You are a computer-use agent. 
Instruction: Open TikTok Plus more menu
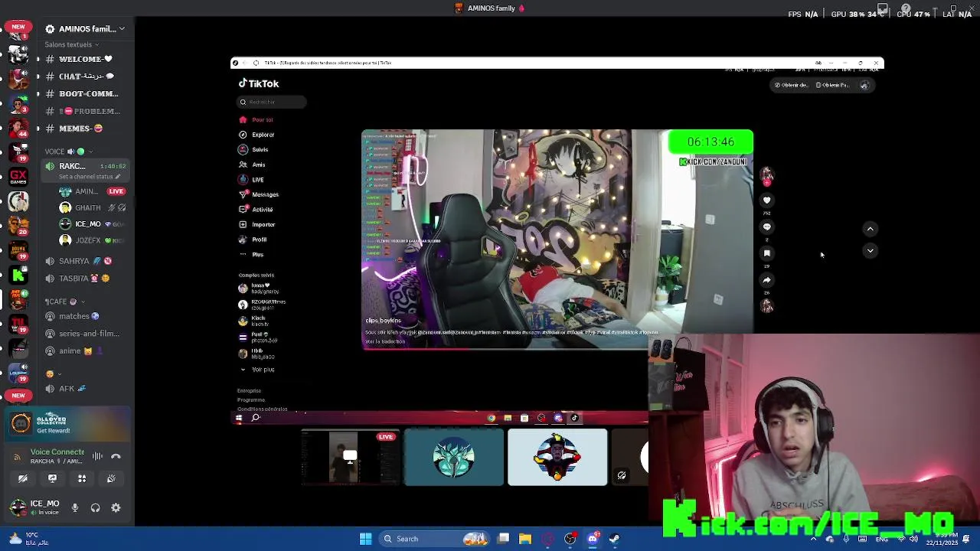tap(251, 254)
